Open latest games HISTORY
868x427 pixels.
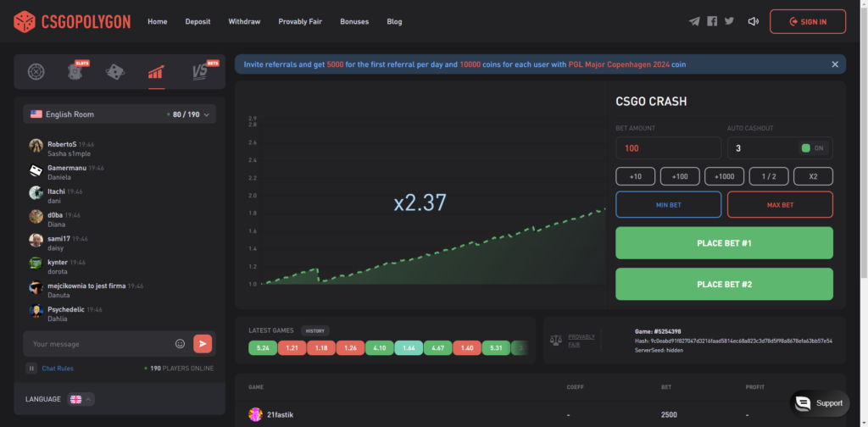315,330
